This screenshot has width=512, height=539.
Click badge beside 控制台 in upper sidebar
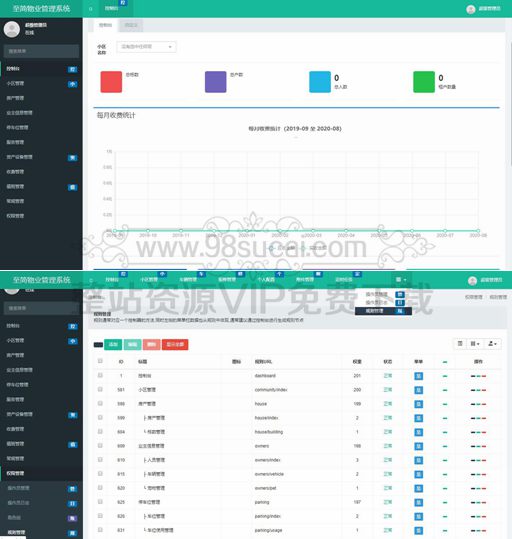coord(72,69)
